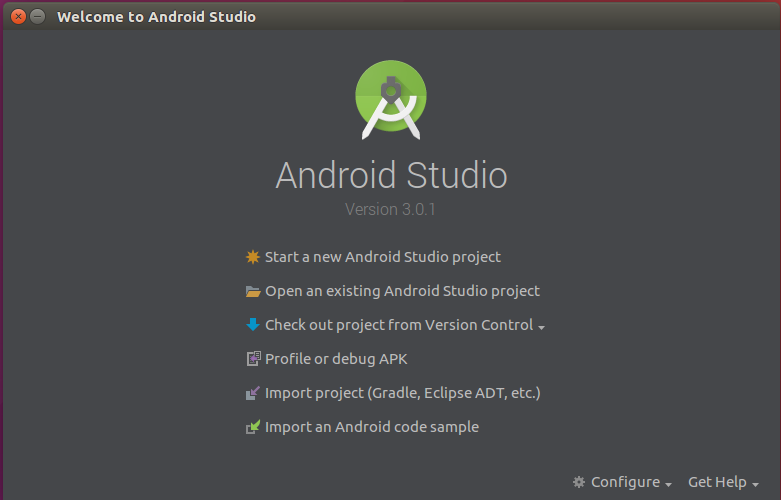781x500 pixels.
Task: Click the orange starburst new project icon
Action: click(253, 257)
